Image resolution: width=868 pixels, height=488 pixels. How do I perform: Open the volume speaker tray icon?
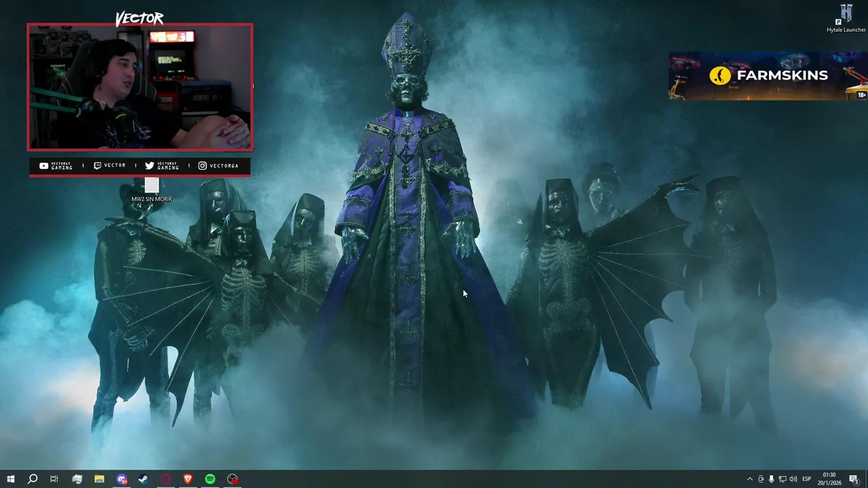793,479
